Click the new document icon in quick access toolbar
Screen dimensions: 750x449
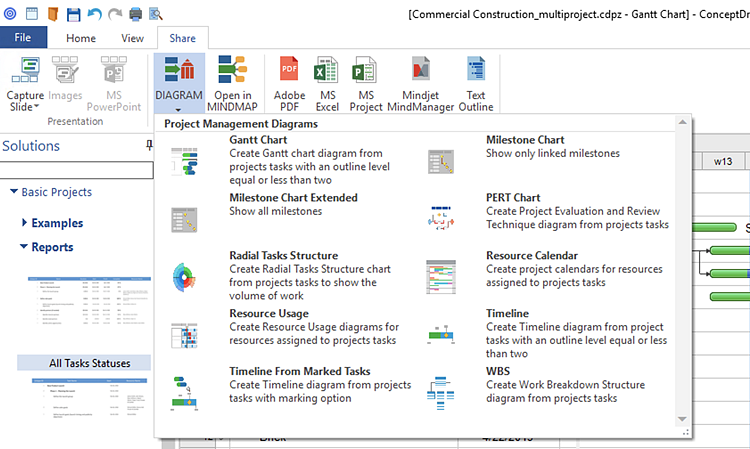click(32, 14)
